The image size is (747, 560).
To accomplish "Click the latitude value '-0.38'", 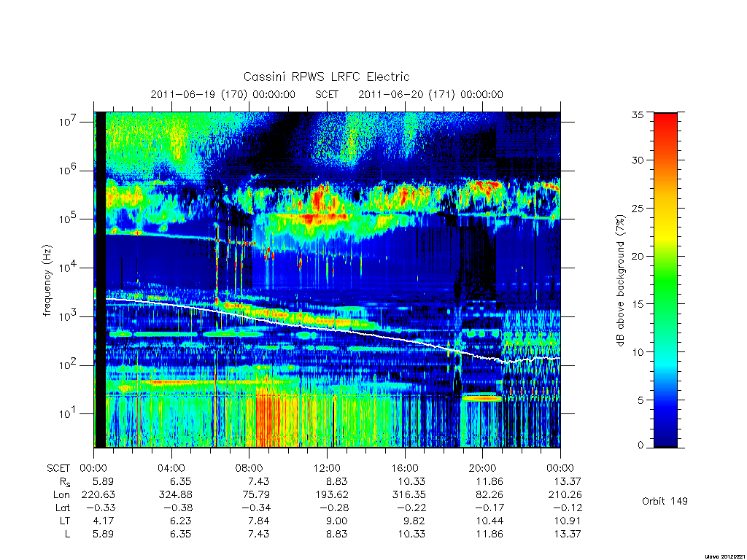I will tap(178, 507).
